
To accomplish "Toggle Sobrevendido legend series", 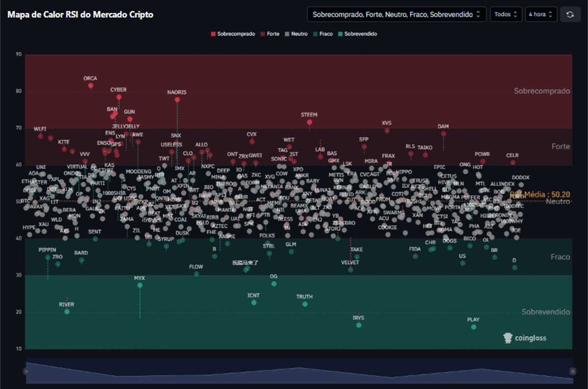I will pyautogui.click(x=357, y=34).
